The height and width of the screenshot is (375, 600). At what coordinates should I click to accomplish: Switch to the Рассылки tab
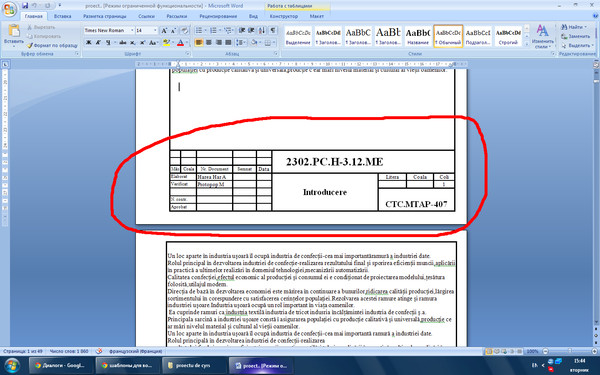177,16
